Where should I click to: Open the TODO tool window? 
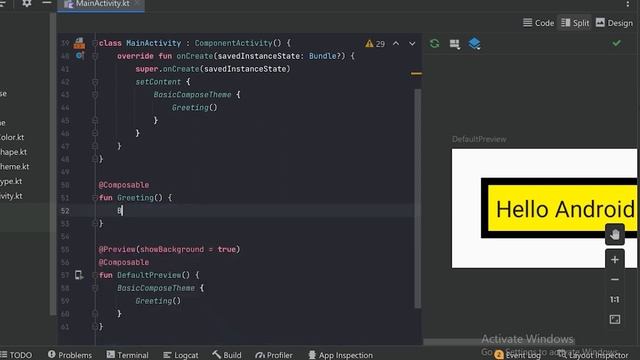click(x=16, y=355)
